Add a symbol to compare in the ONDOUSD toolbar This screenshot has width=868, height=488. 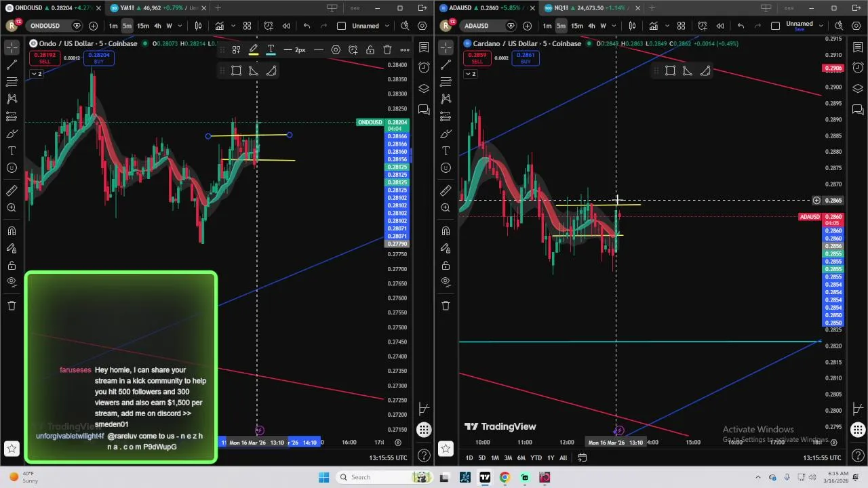93,26
